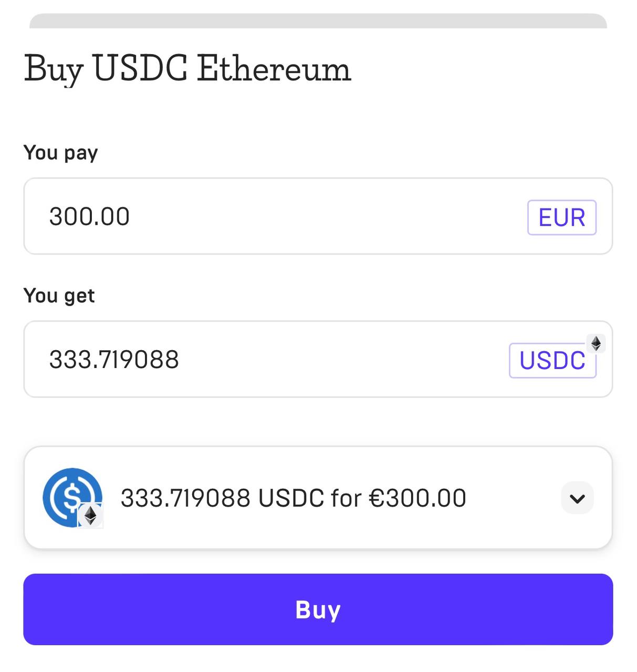
Task: Click the Buy USDC Ethereum heading
Action: [187, 69]
